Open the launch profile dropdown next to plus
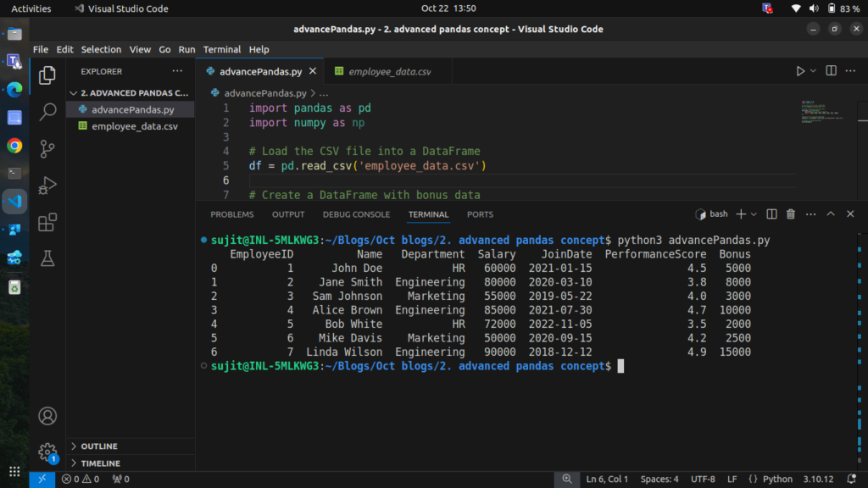The width and height of the screenshot is (868, 488). click(754, 214)
